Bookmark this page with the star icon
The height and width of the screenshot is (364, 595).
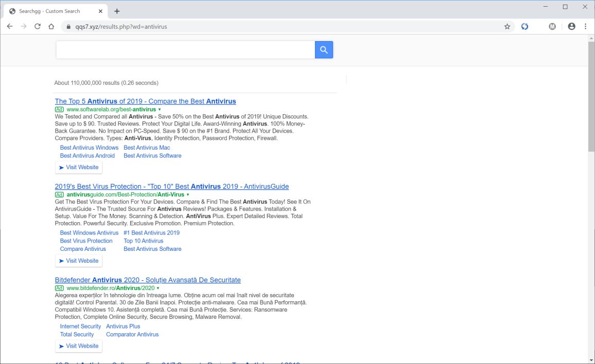pos(507,27)
